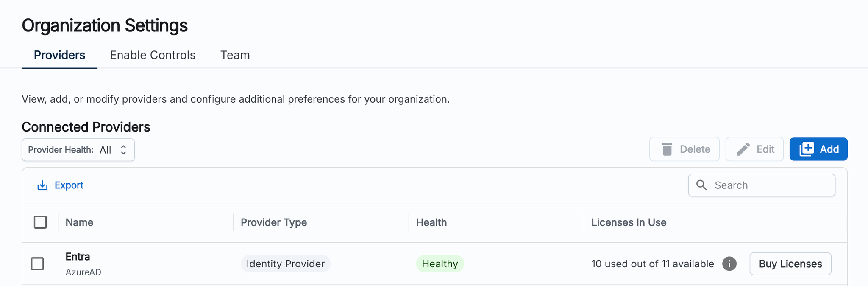Viewport: 868px width, 286px height.
Task: Click the Licenses In Use header
Action: [x=629, y=222]
